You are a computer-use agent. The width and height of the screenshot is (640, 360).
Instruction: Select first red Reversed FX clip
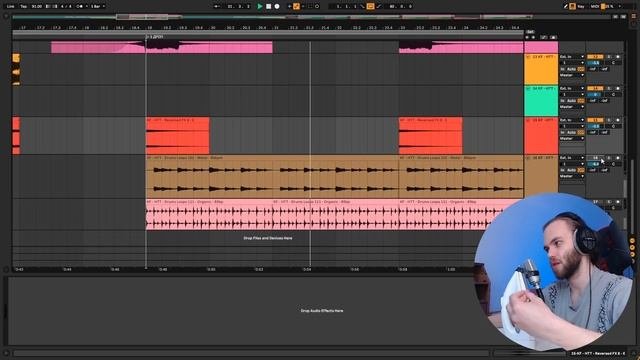[178, 136]
